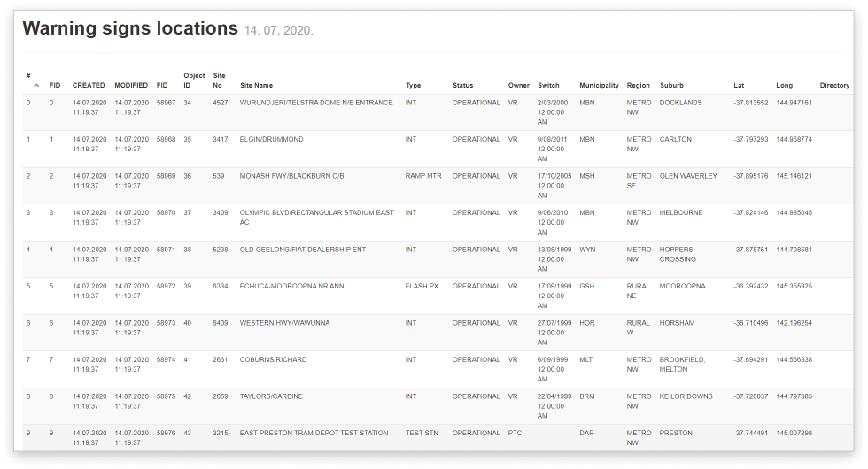Click municipality cell BRM
868x469 pixels.
point(587,396)
